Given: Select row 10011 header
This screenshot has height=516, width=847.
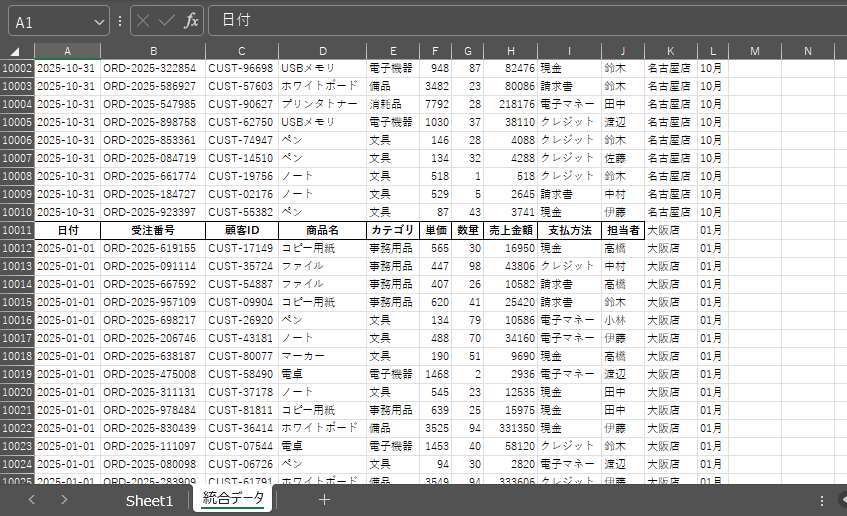Looking at the screenshot, I should point(17,230).
